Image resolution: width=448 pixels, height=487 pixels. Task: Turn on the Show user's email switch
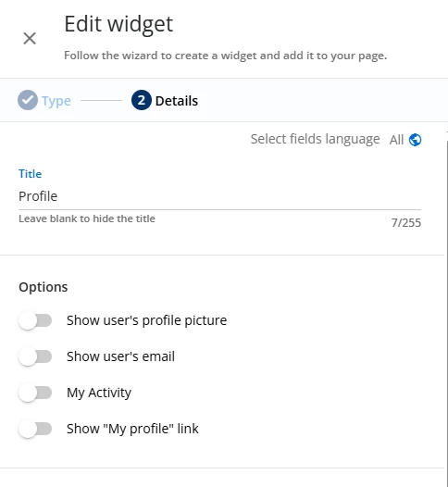point(35,356)
